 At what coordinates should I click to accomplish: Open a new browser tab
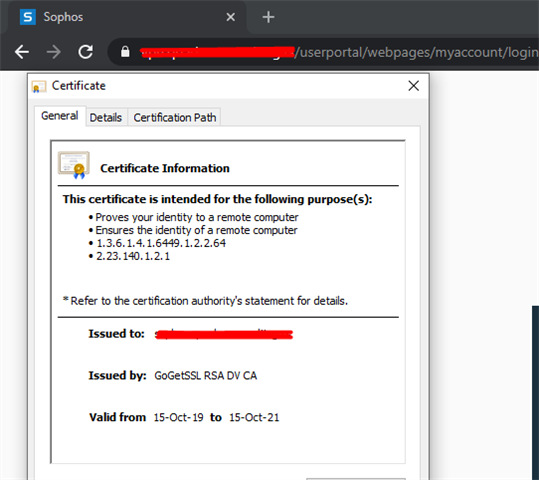pyautogui.click(x=268, y=17)
